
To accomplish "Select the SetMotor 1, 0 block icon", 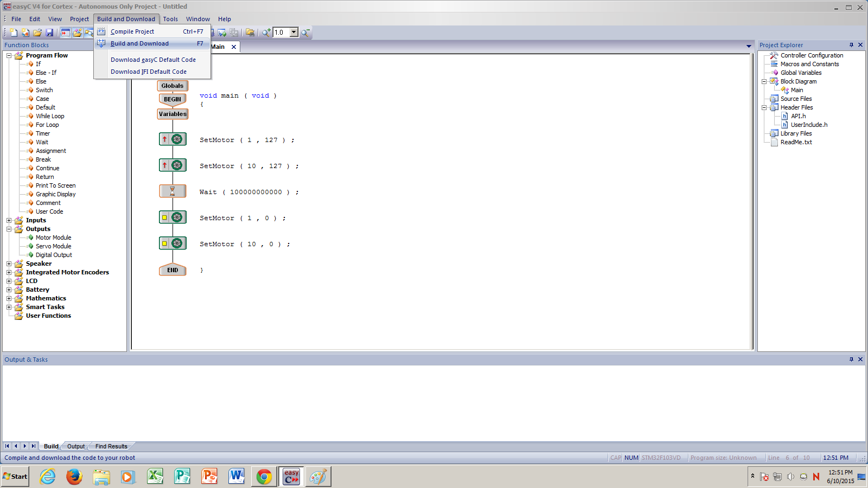I will (173, 217).
